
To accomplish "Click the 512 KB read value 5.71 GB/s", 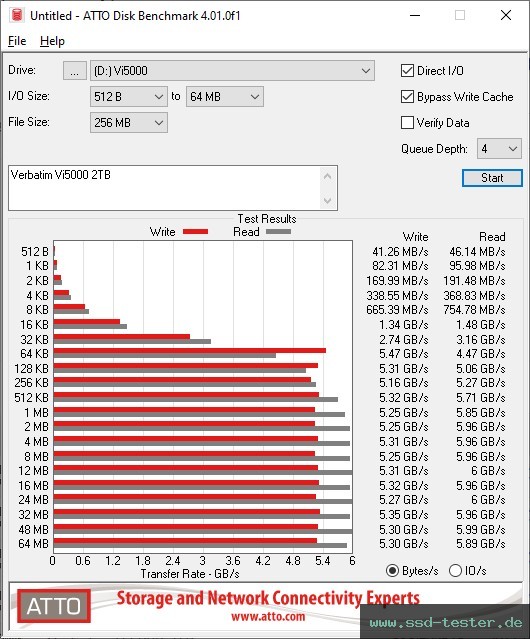I will pos(481,398).
